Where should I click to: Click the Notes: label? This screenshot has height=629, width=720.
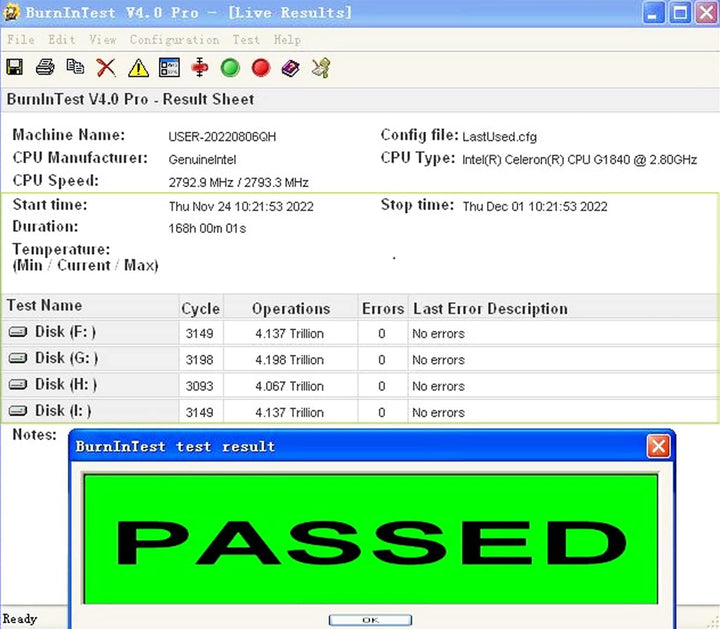pos(34,434)
